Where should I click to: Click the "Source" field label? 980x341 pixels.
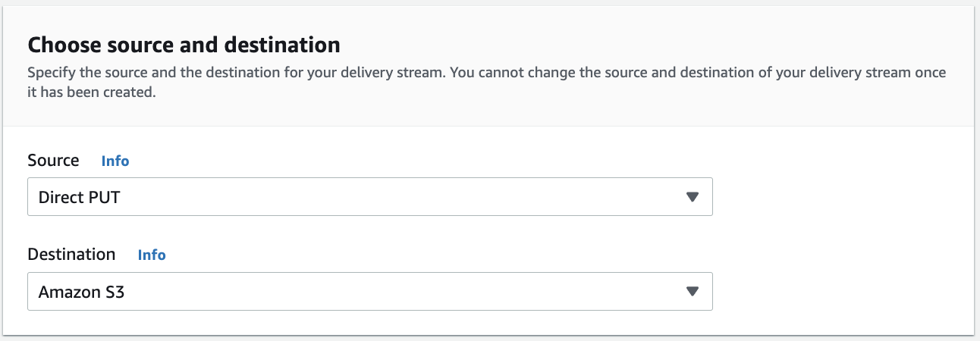click(53, 161)
